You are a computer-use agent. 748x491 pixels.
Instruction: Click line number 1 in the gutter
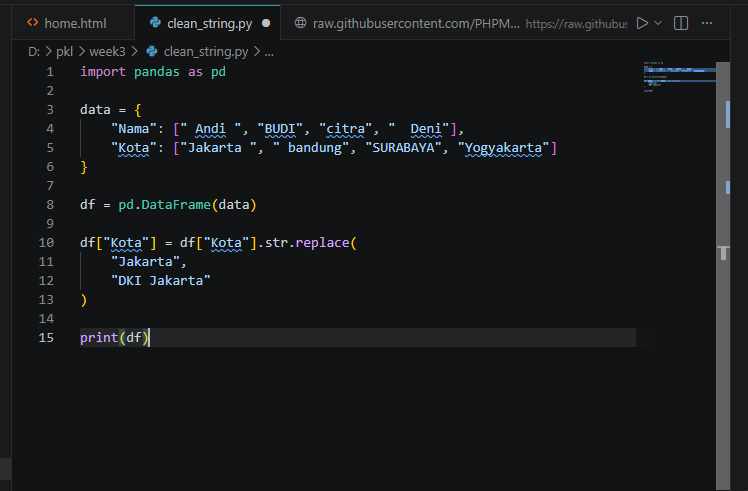point(50,72)
